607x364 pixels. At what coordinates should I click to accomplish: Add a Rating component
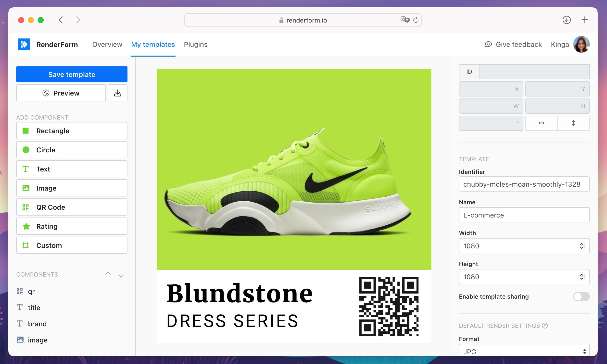pos(72,226)
